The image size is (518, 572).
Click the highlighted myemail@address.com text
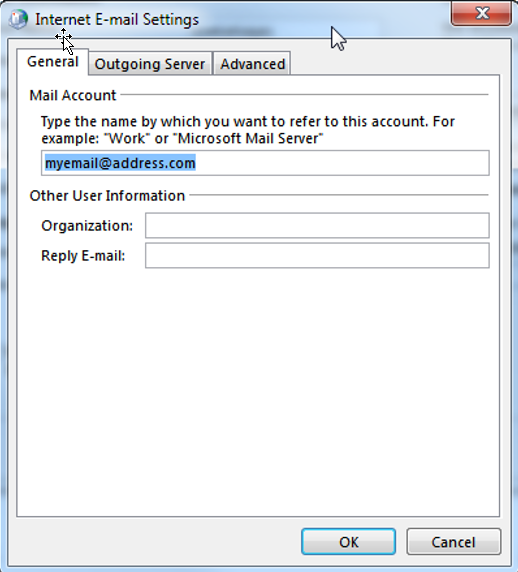(120, 163)
